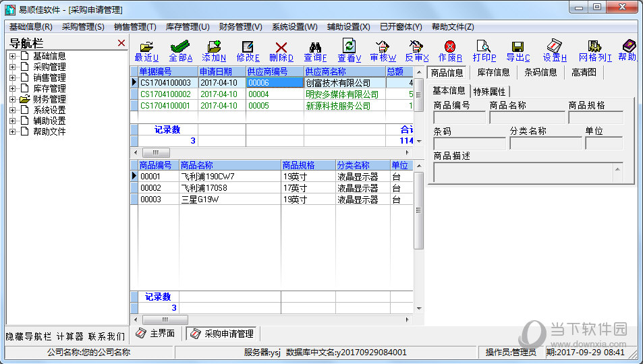Click the lower grid vertical scrollbar thumb
The width and height of the screenshot is (643, 364).
[x=419, y=210]
